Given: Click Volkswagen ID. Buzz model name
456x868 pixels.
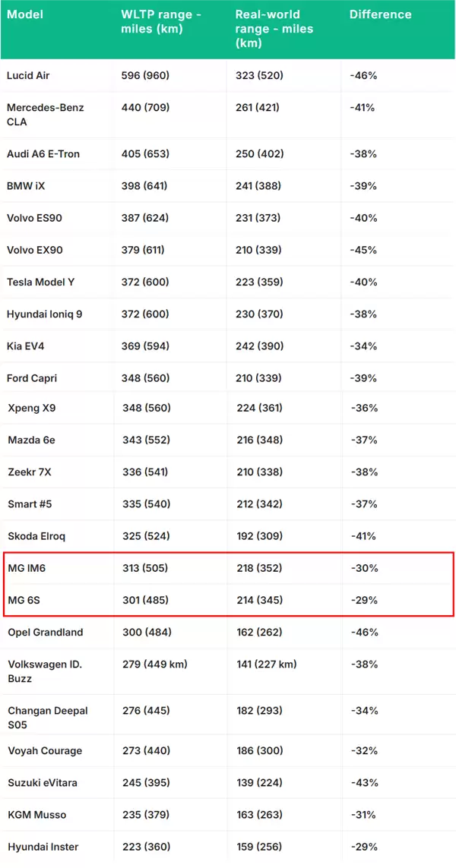Looking at the screenshot, I should pyautogui.click(x=45, y=671).
